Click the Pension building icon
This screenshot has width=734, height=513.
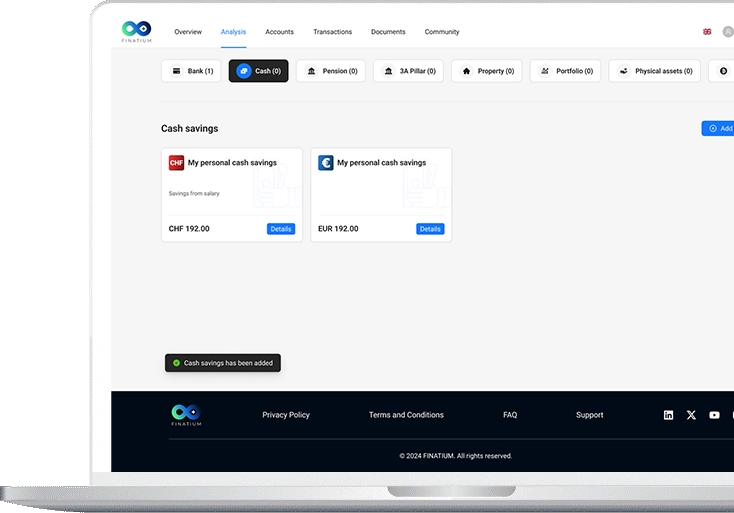tap(311, 71)
